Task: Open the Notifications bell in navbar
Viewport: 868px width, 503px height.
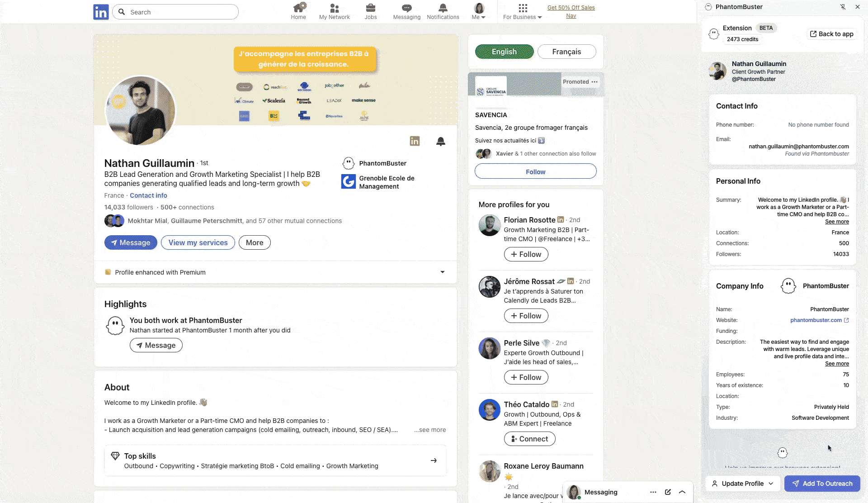Action: tap(443, 12)
